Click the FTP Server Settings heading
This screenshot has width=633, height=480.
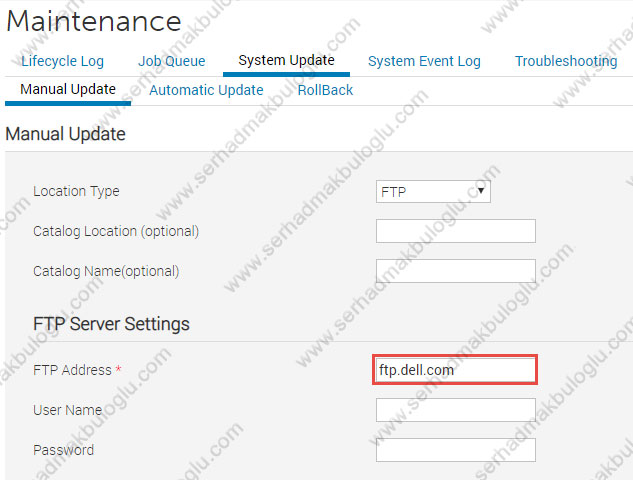click(x=111, y=324)
